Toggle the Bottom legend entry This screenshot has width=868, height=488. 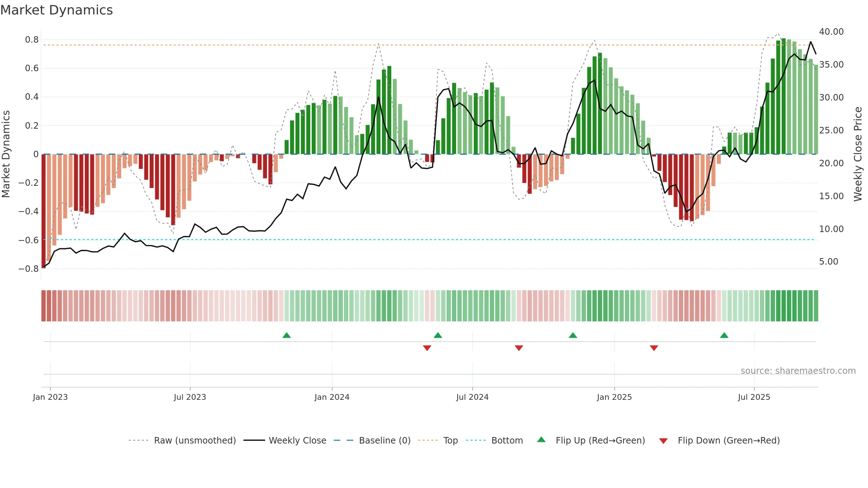[494, 440]
